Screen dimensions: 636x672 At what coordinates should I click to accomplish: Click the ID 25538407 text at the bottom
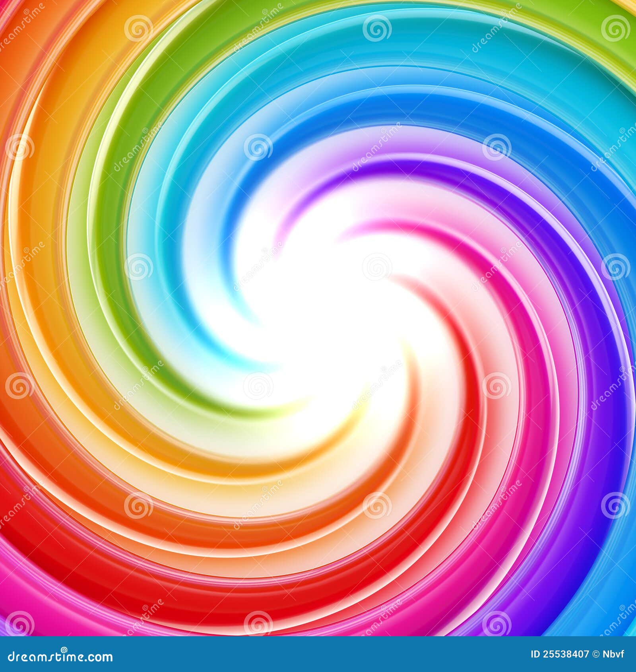(x=560, y=654)
